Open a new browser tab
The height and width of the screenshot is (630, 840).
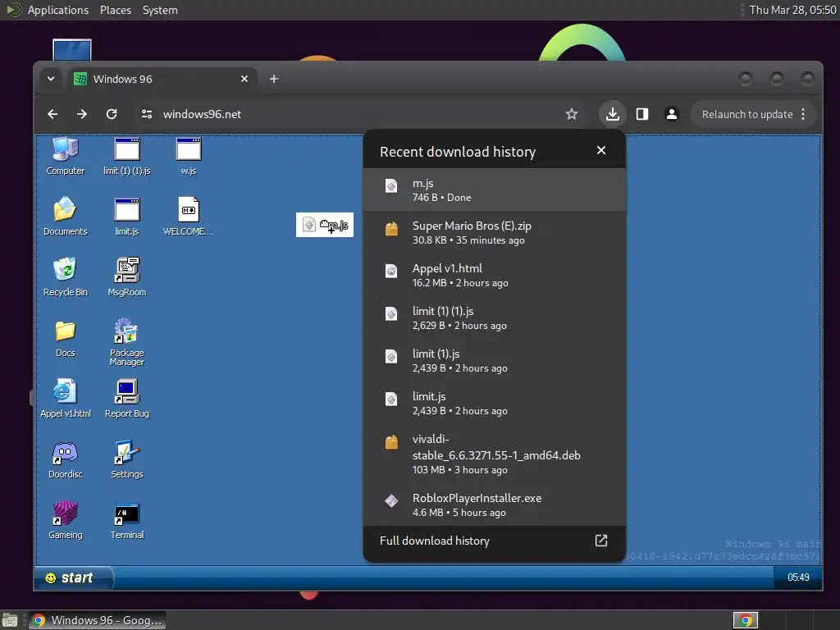(x=274, y=79)
